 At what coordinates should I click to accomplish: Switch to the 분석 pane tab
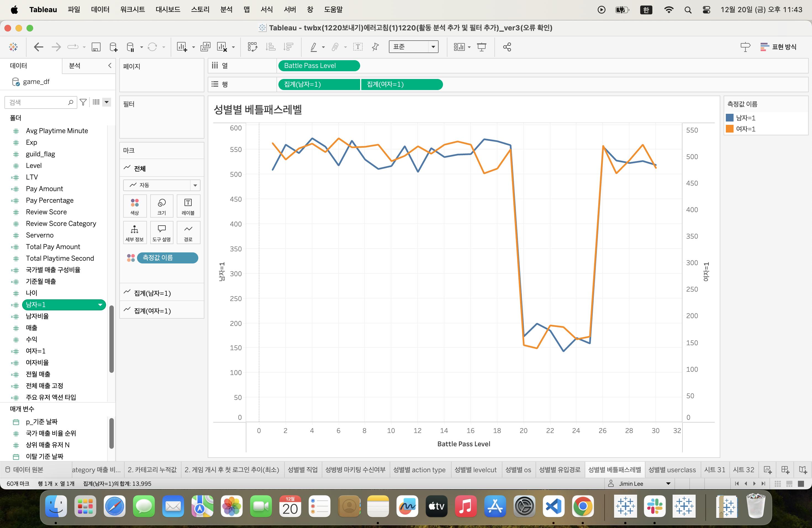pyautogui.click(x=75, y=65)
